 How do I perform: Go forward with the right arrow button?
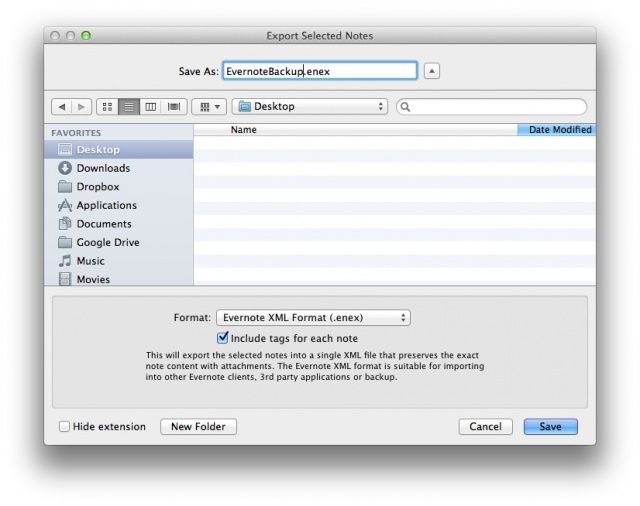[x=82, y=107]
